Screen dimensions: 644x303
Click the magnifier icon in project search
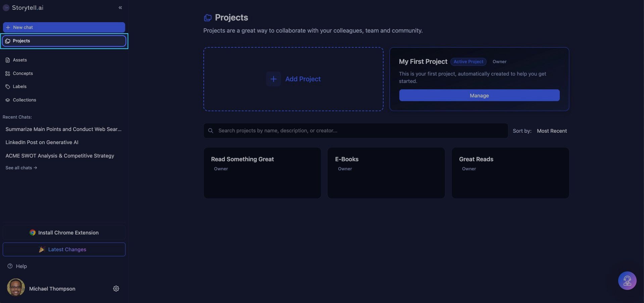pos(211,131)
